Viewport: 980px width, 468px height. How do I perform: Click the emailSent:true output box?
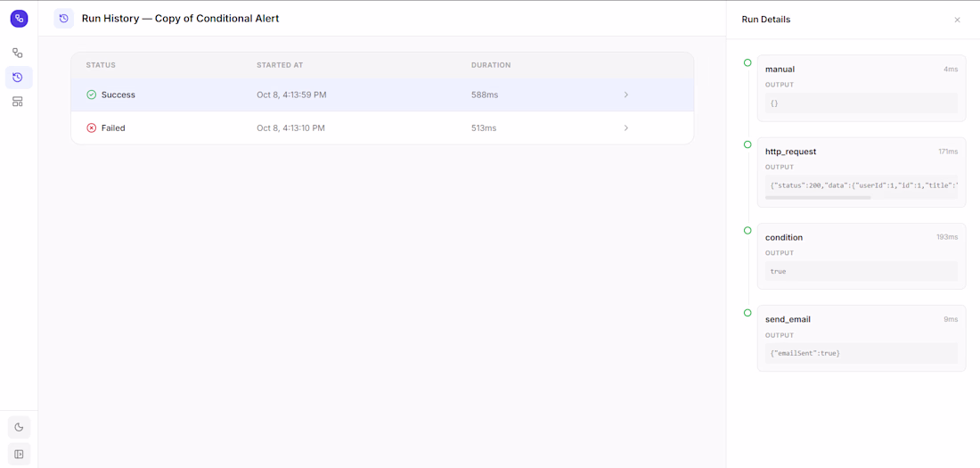click(862, 353)
